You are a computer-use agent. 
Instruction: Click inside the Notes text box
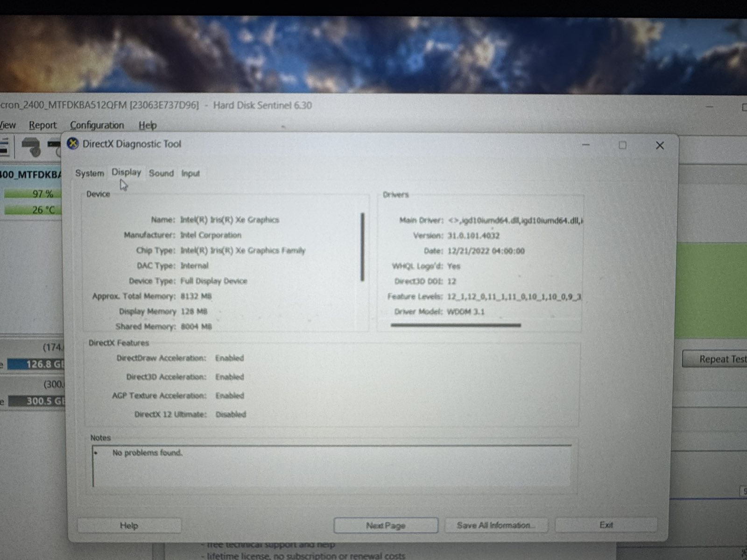331,467
